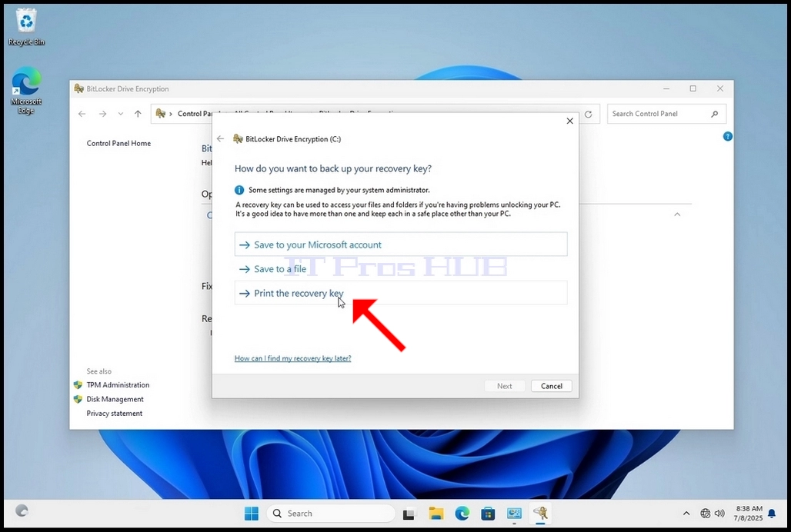The image size is (791, 532).
Task: Click the Cancel button in wizard
Action: [552, 386]
